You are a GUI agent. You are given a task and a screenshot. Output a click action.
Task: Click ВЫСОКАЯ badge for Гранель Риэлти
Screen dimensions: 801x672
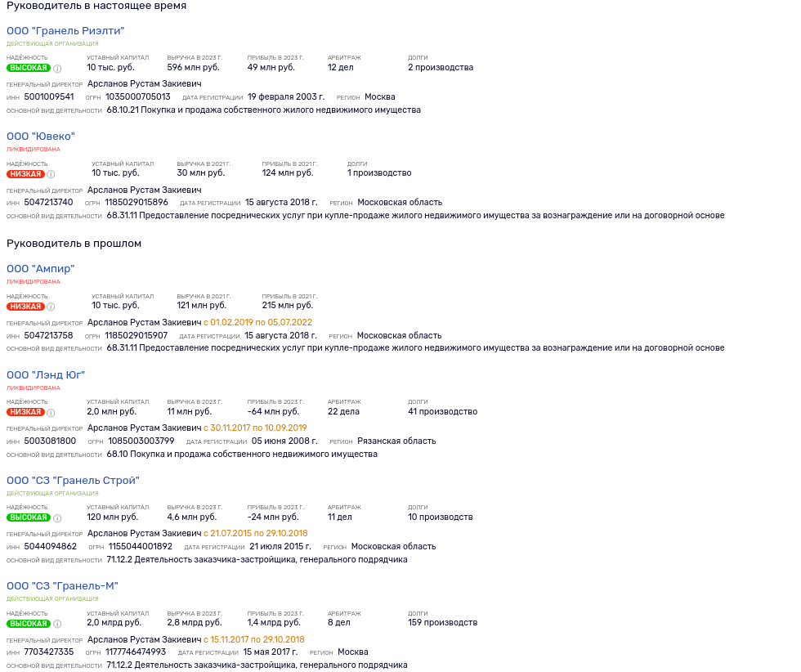coord(29,68)
